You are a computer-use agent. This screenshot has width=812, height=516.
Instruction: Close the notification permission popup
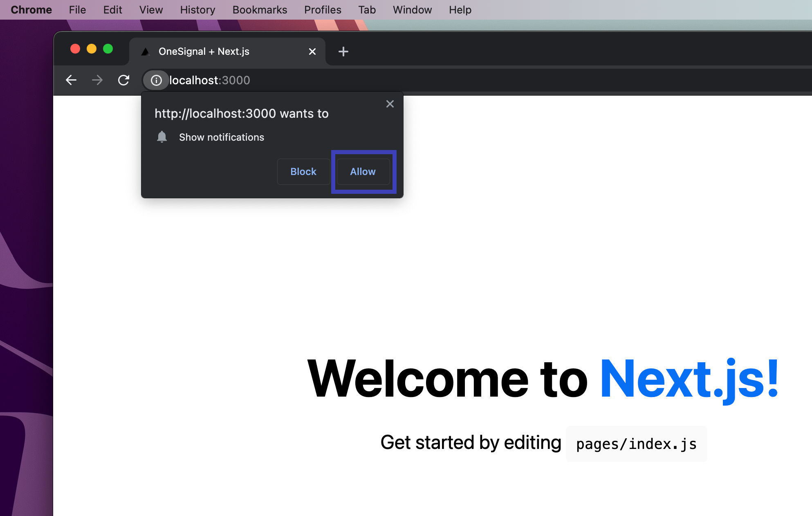[390, 104]
